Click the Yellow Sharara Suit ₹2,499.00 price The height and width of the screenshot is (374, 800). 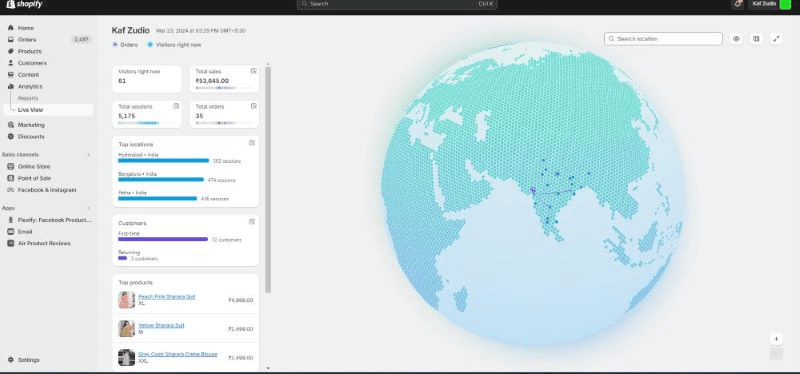(x=240, y=329)
